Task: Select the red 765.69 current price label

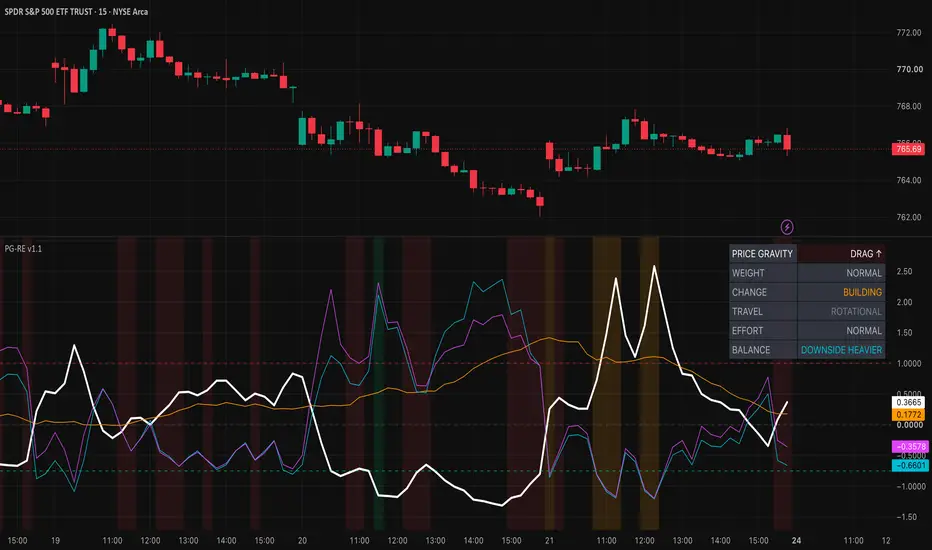Action: pos(908,149)
